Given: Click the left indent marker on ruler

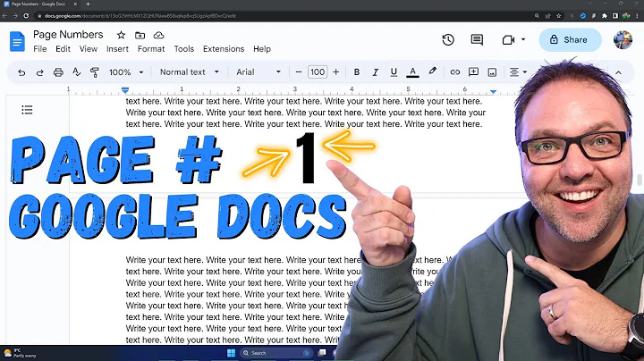Looking at the screenshot, I should [125, 90].
